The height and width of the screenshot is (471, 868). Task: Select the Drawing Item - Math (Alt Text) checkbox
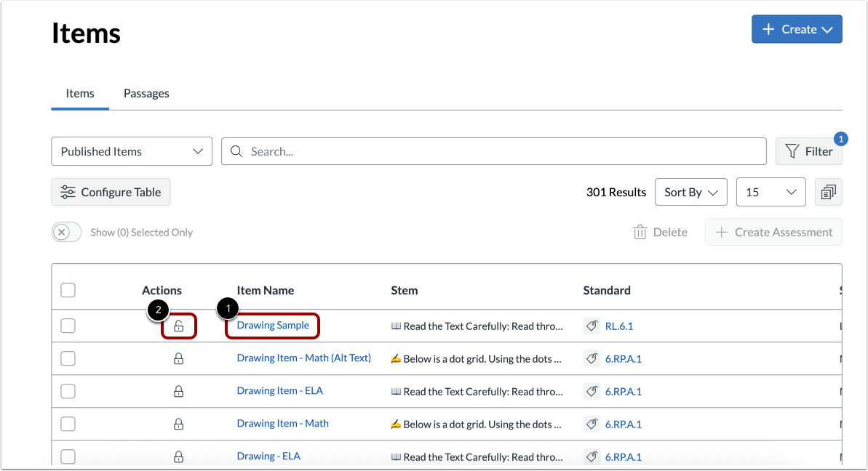pos(68,359)
